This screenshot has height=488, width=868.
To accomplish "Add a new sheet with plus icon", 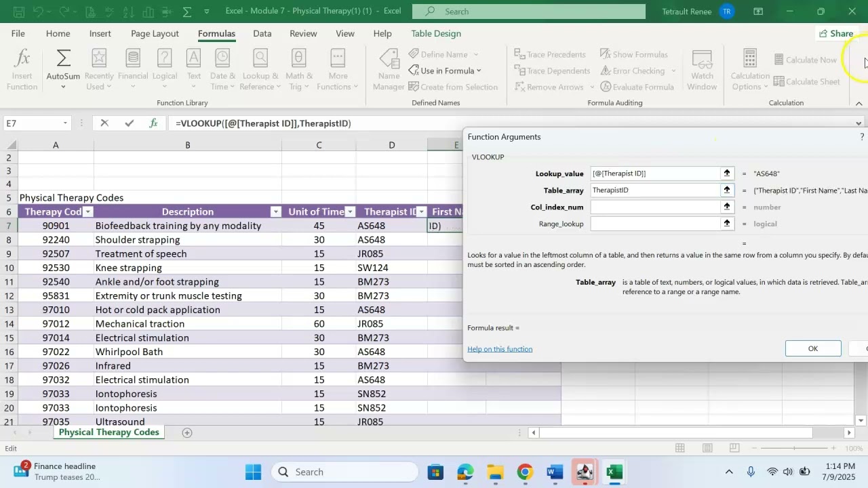I will [x=187, y=432].
